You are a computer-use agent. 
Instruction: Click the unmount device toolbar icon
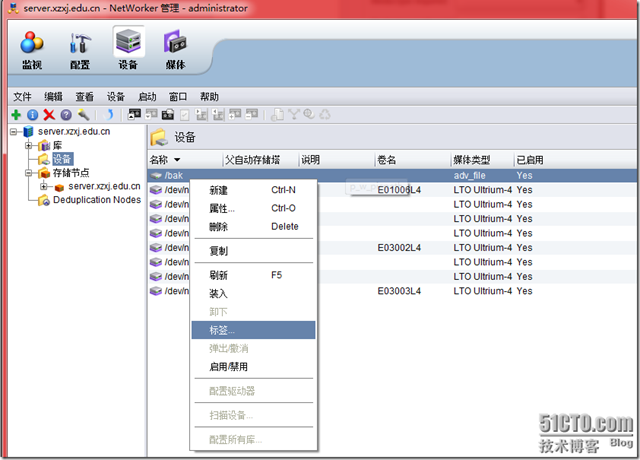click(151, 114)
